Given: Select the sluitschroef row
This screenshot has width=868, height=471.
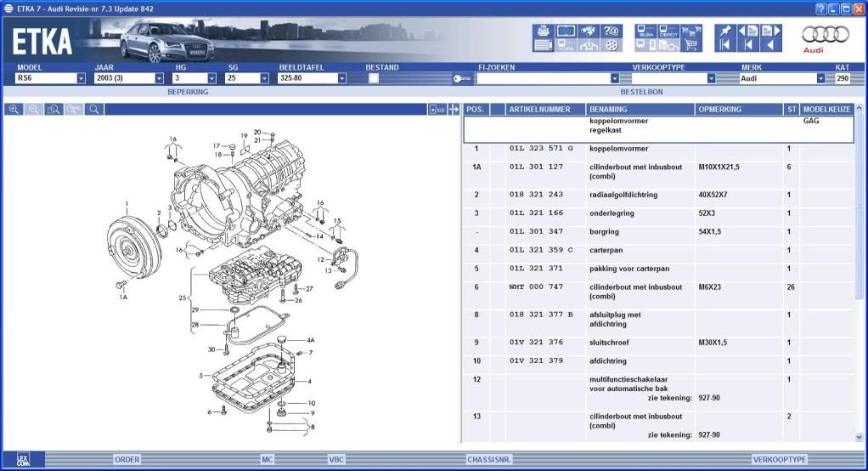Looking at the screenshot, I should click(659, 343).
